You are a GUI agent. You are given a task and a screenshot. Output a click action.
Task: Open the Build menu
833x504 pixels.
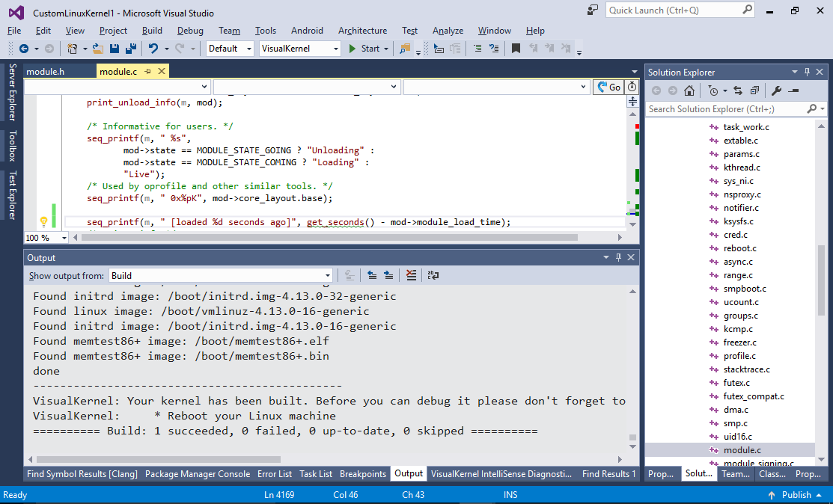coord(152,31)
